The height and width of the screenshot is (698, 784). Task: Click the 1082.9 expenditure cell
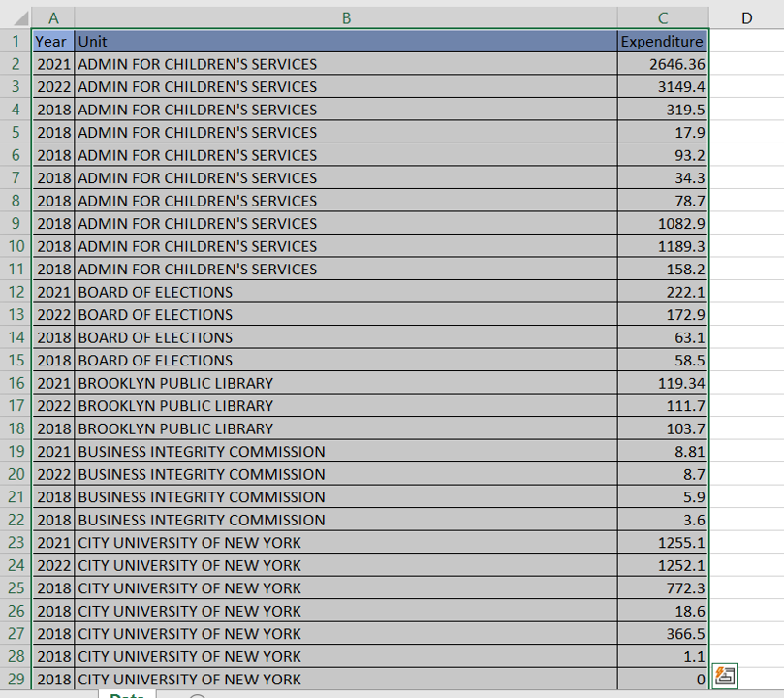(x=663, y=224)
